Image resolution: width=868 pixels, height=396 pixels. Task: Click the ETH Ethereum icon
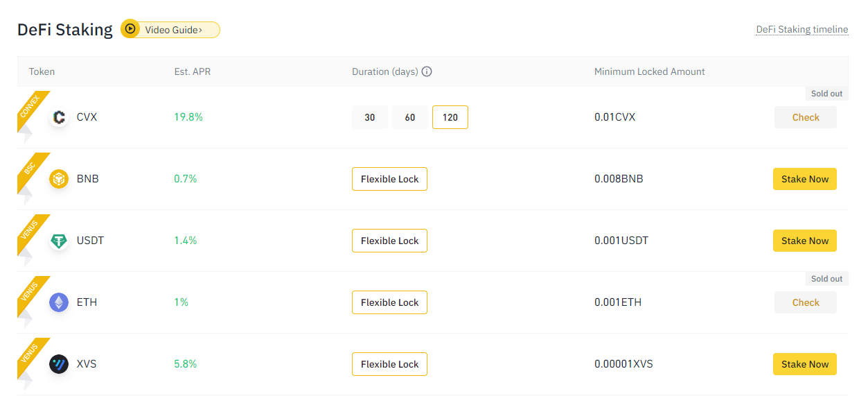coord(59,302)
